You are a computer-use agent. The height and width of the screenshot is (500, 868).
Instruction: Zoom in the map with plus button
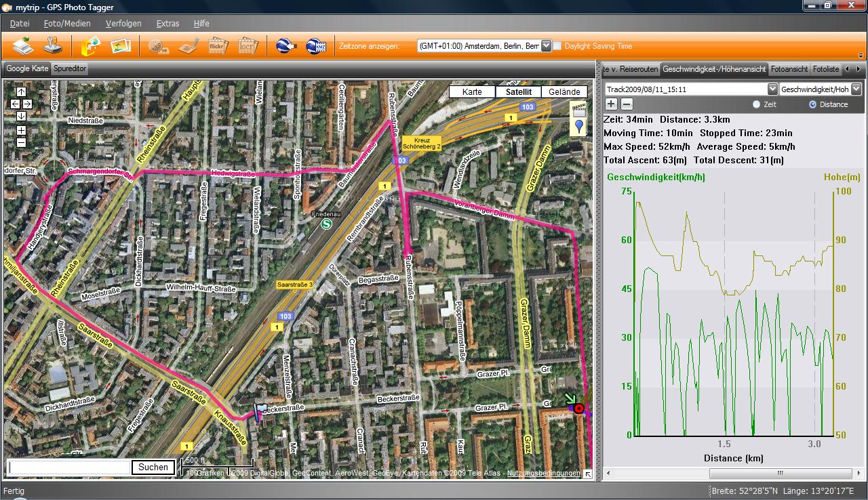[21, 130]
